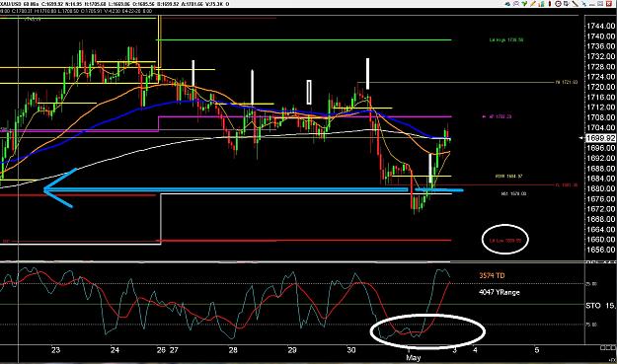Click the dark blue cloud-shaped icon in the chart toolbar
This screenshot has height=364, width=617.
[x=507, y=4]
